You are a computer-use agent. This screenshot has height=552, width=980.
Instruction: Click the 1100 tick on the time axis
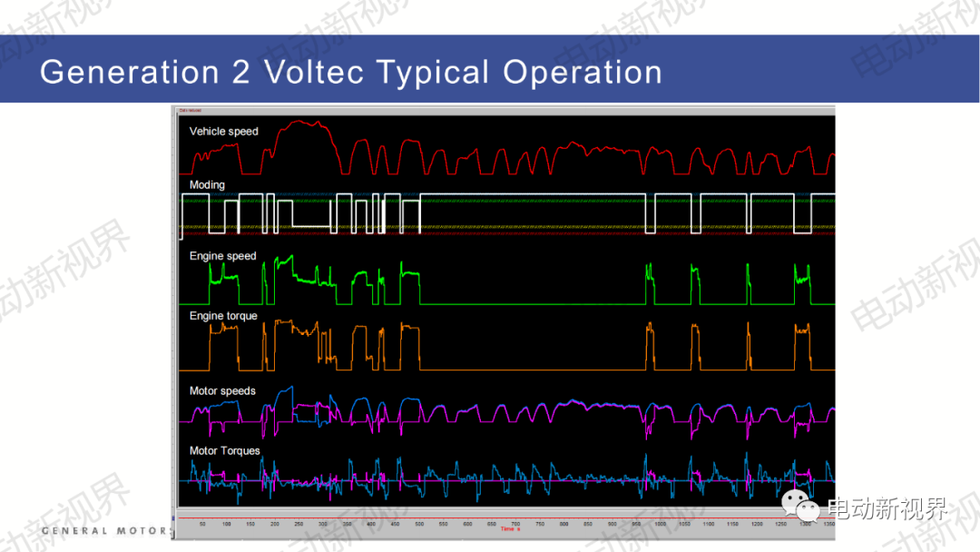click(x=708, y=524)
